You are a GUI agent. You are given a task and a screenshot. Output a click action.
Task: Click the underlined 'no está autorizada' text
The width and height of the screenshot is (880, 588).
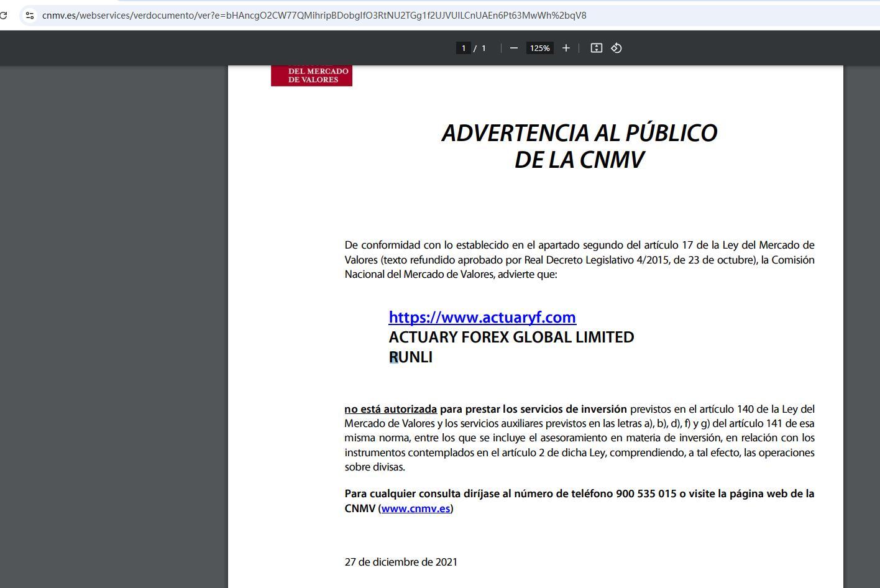390,409
